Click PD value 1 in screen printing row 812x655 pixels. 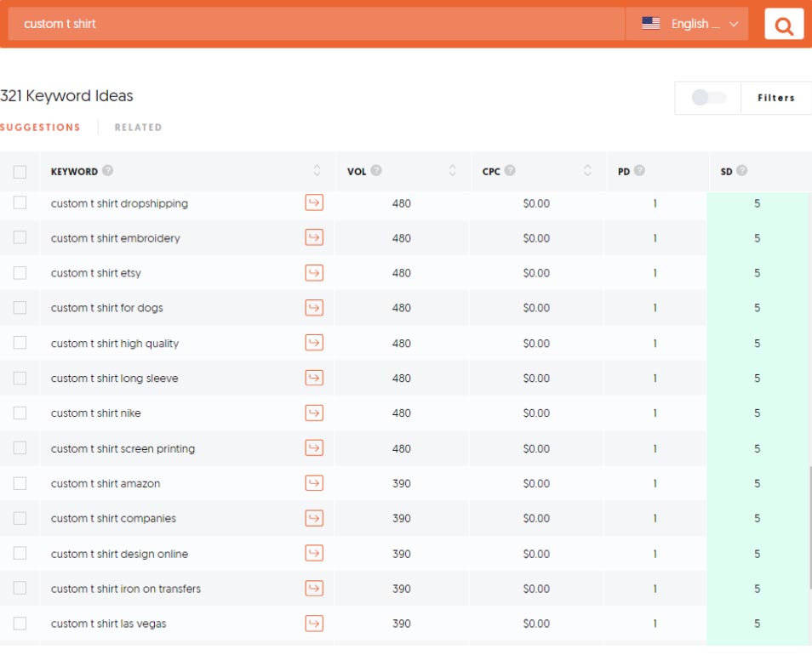pos(655,448)
